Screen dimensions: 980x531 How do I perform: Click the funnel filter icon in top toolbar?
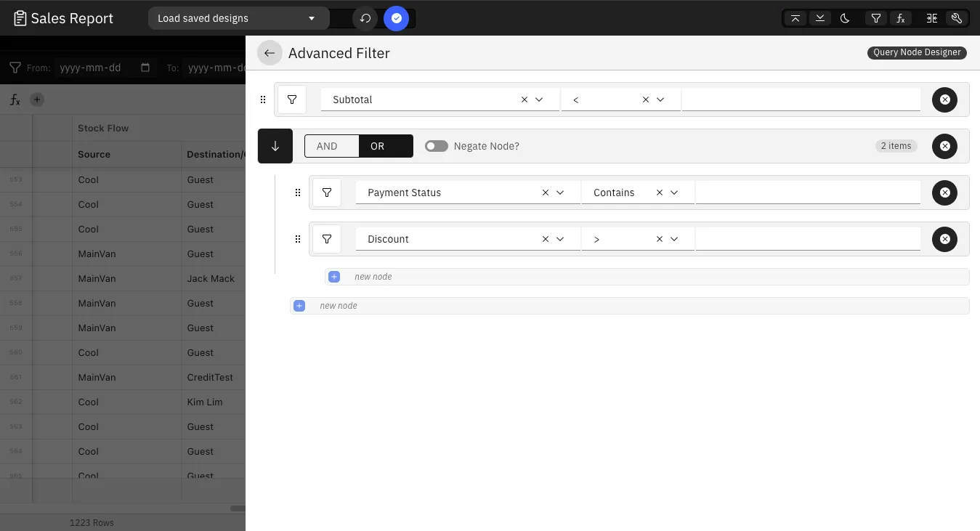pyautogui.click(x=876, y=18)
